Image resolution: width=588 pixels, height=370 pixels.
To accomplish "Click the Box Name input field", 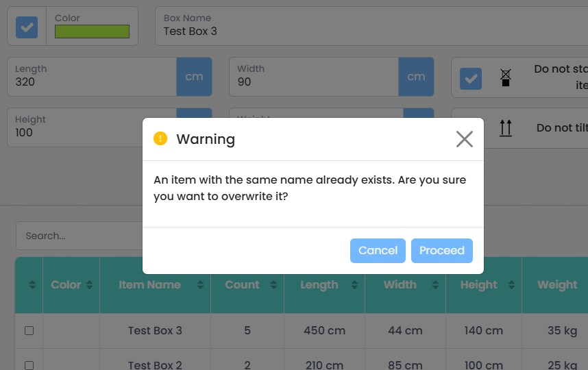I will click(x=370, y=32).
